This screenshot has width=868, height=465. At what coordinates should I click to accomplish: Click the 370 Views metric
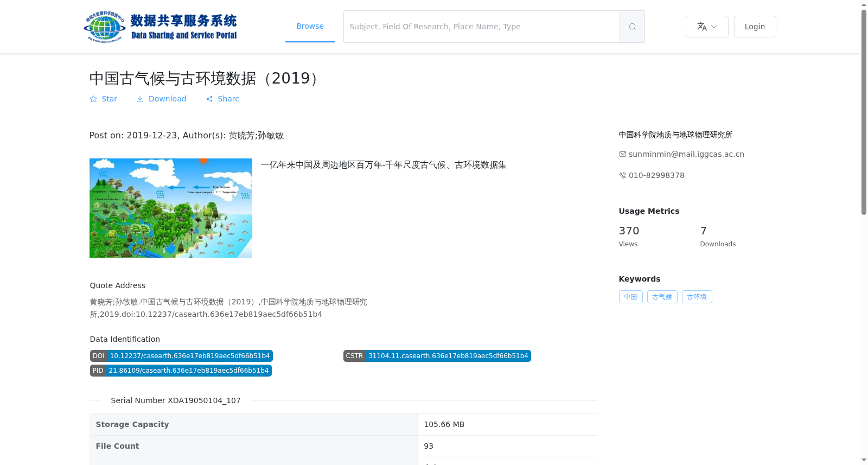tap(629, 237)
